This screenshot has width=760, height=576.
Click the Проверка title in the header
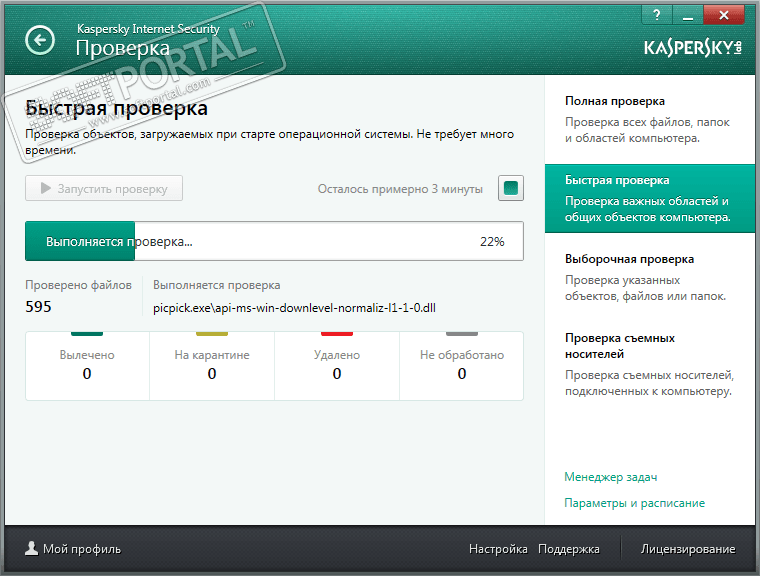[123, 48]
